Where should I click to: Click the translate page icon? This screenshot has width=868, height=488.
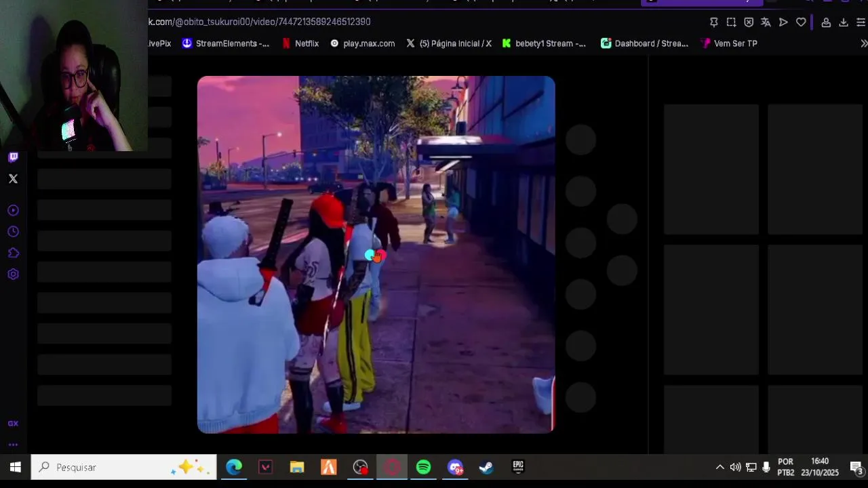(x=766, y=22)
